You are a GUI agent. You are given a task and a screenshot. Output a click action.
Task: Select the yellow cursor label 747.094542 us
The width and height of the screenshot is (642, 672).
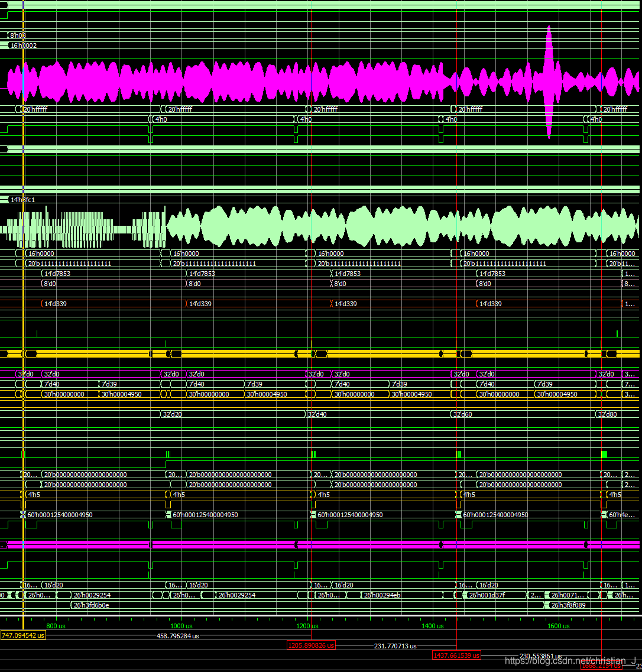[x=23, y=635]
